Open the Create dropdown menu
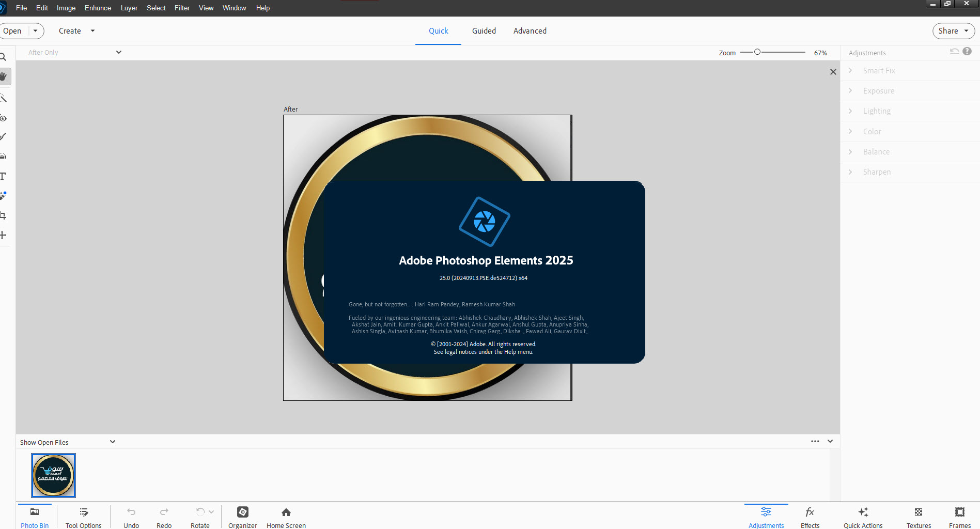 [x=76, y=31]
